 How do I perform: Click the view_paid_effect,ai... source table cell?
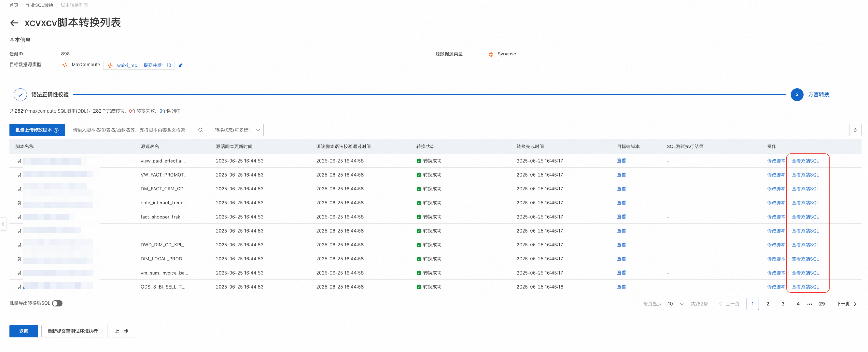[x=163, y=161]
